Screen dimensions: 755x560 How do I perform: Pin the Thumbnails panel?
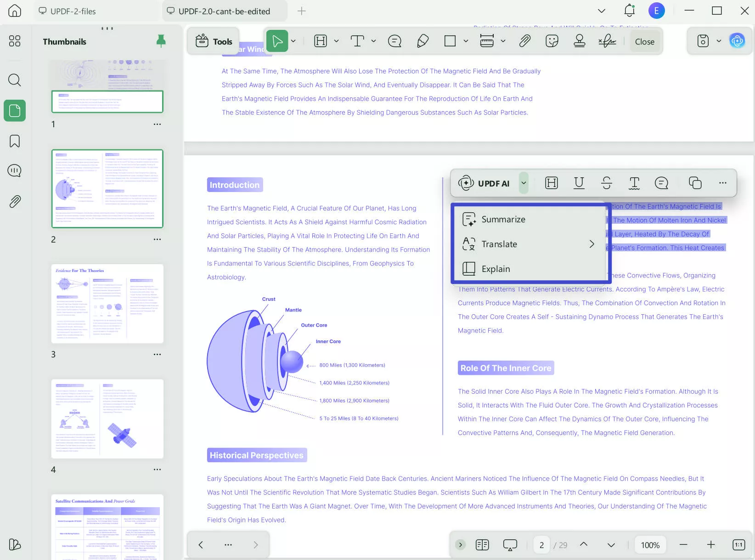point(161,41)
